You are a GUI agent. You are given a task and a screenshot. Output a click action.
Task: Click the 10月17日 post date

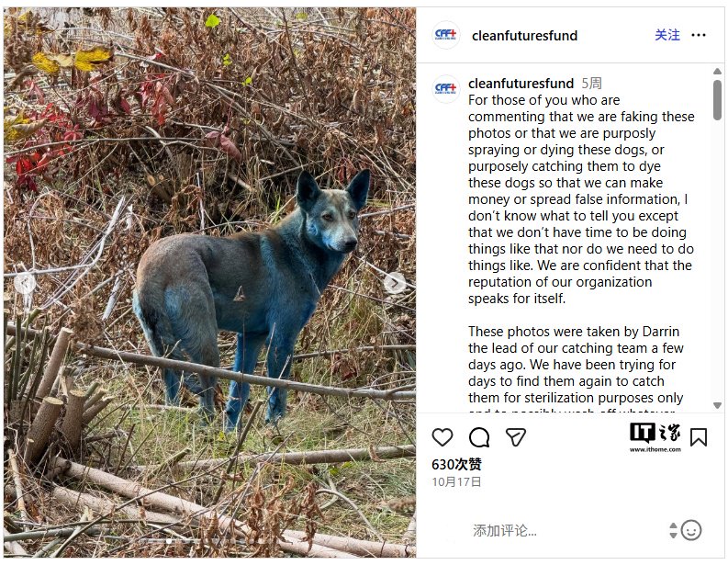[456, 481]
